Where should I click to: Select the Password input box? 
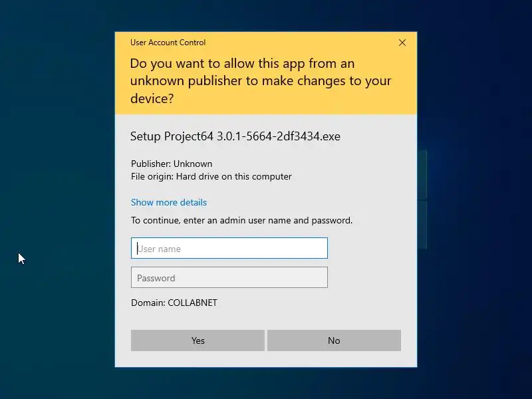[229, 277]
